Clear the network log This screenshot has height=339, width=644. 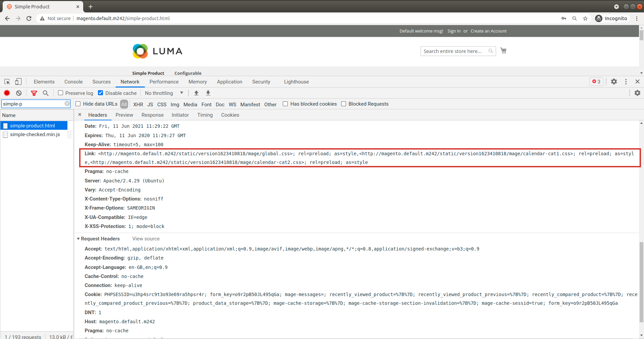coord(19,93)
